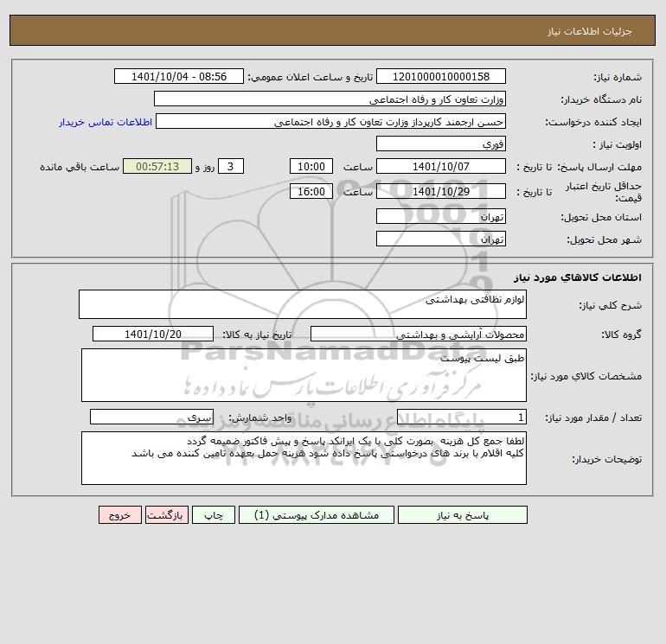This screenshot has width=666, height=644.
Task: Click goods need date 1401/10/20
Action: [x=153, y=334]
